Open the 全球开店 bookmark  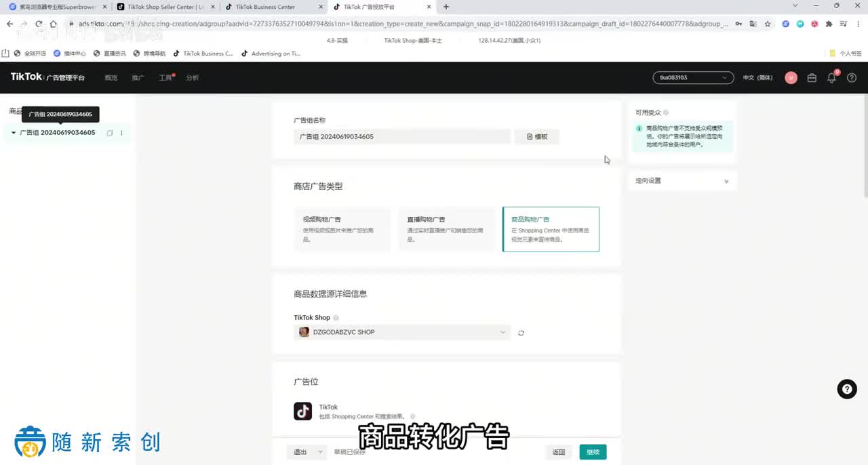(x=31, y=54)
